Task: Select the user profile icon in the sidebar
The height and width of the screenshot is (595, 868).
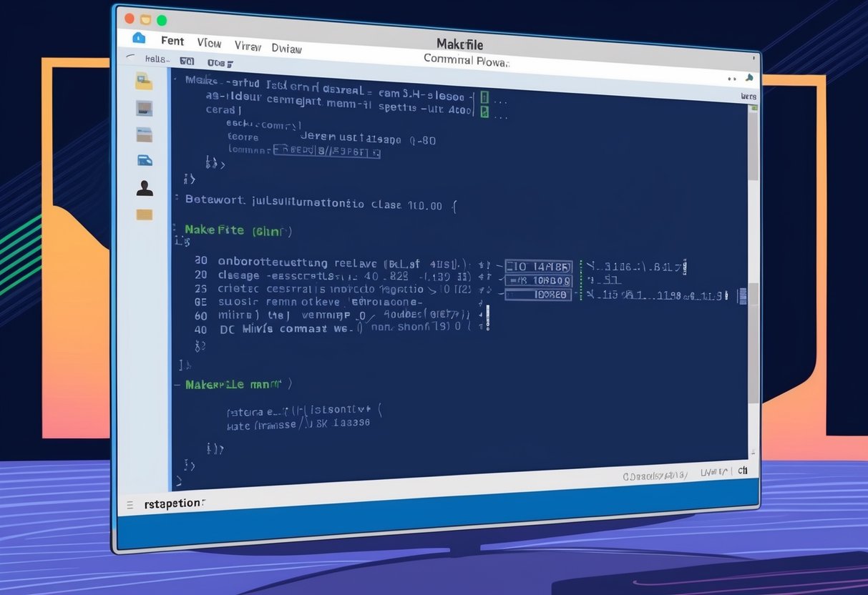Action: pos(145,188)
